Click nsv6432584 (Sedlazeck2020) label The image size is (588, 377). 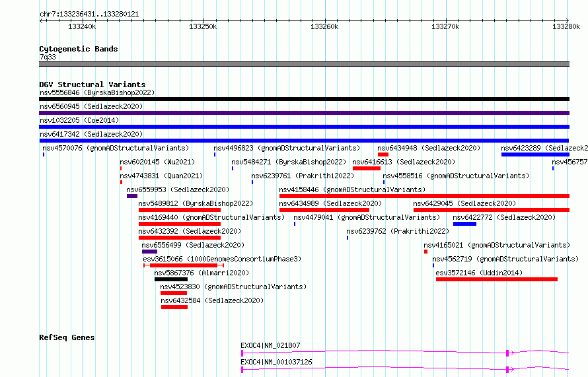point(212,300)
